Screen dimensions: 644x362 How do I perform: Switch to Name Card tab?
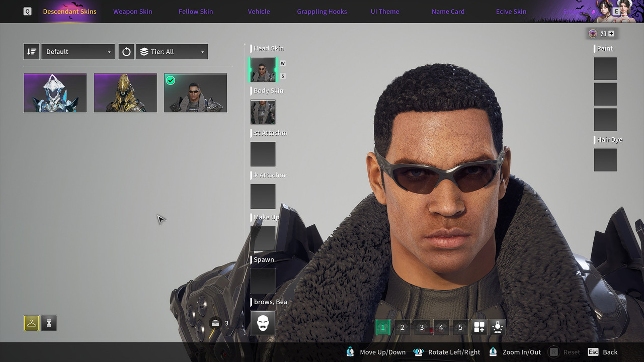448,11
